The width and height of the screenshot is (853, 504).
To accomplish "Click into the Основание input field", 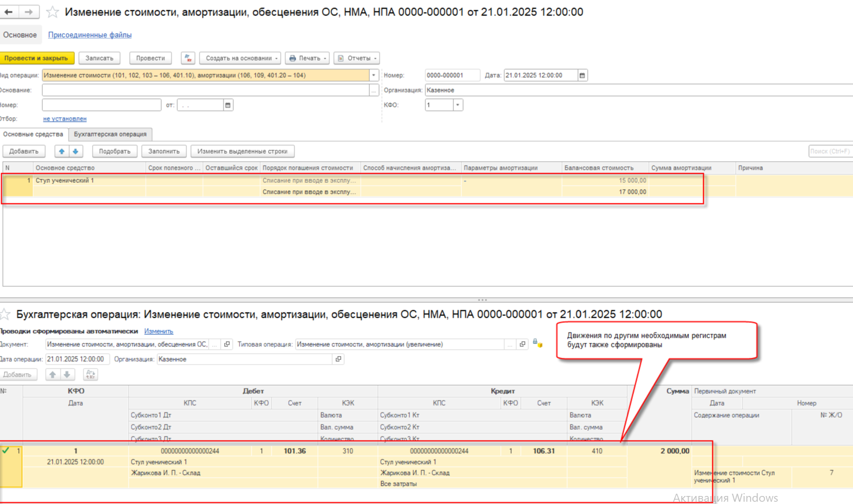I will tap(206, 90).
